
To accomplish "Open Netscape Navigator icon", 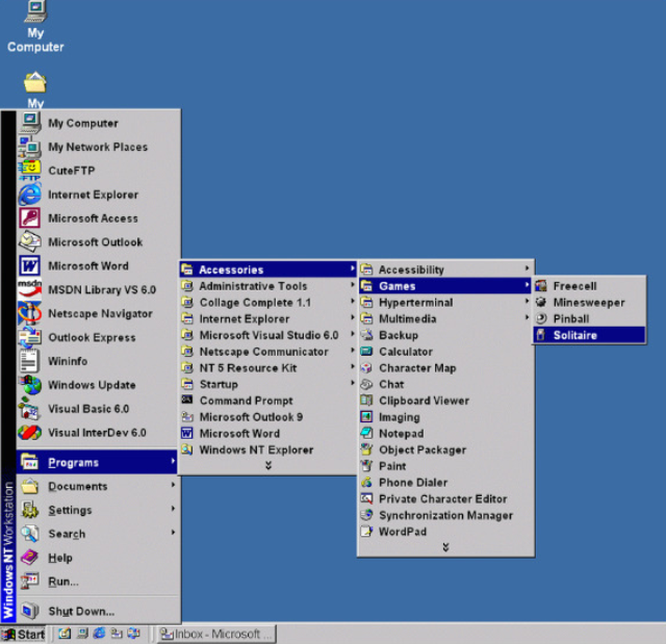I will (x=29, y=313).
